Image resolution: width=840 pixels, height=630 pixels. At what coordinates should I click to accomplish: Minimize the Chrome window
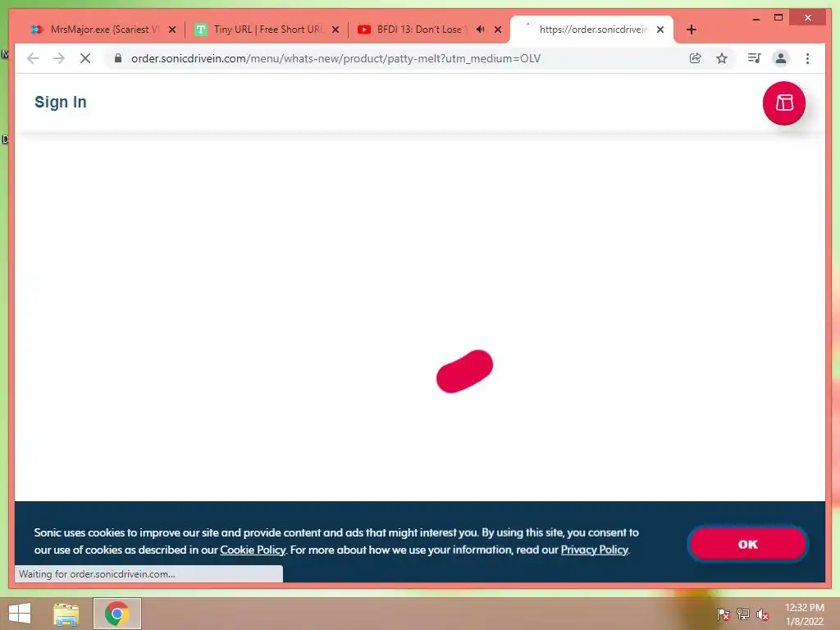(756, 18)
